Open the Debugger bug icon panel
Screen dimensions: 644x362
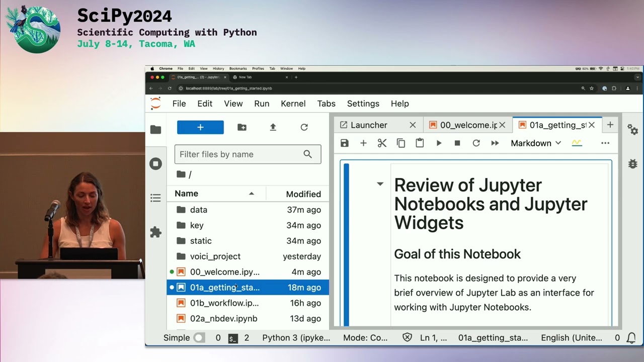click(x=632, y=163)
